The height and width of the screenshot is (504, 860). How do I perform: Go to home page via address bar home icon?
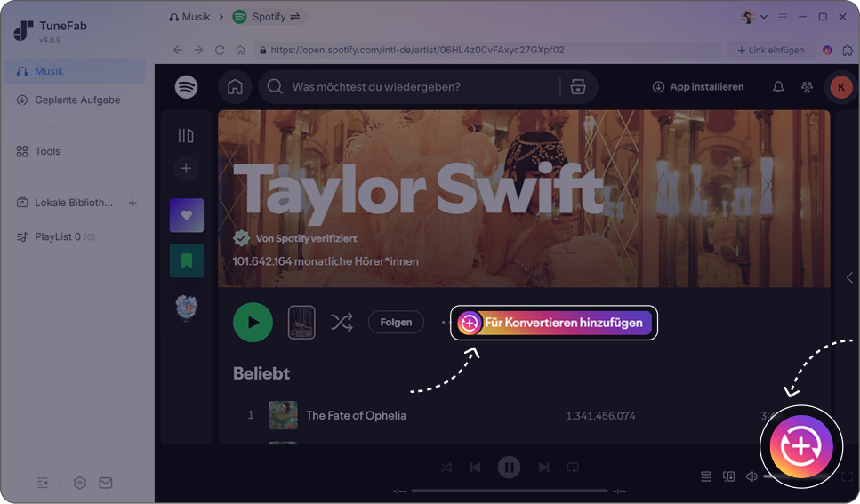click(x=240, y=50)
